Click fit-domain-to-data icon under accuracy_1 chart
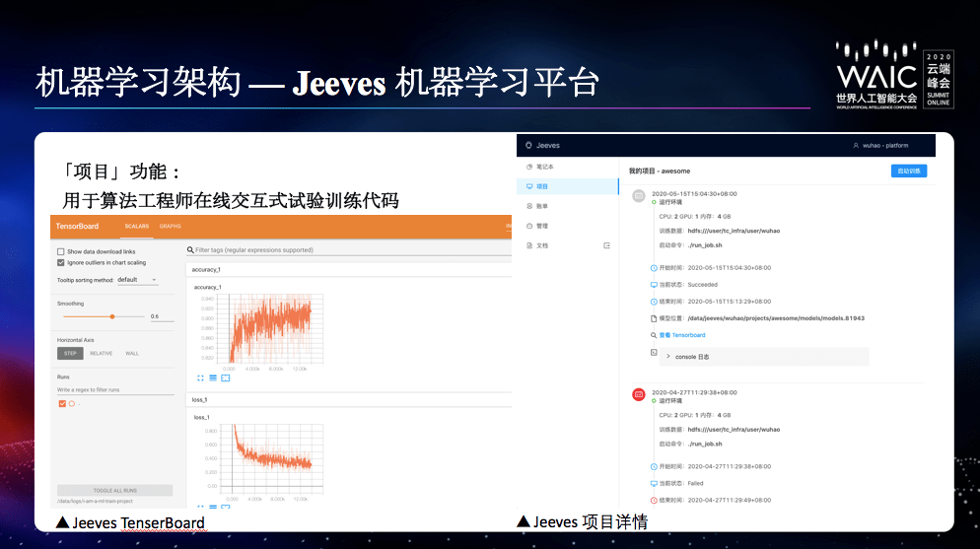The image size is (980, 549). point(226,377)
